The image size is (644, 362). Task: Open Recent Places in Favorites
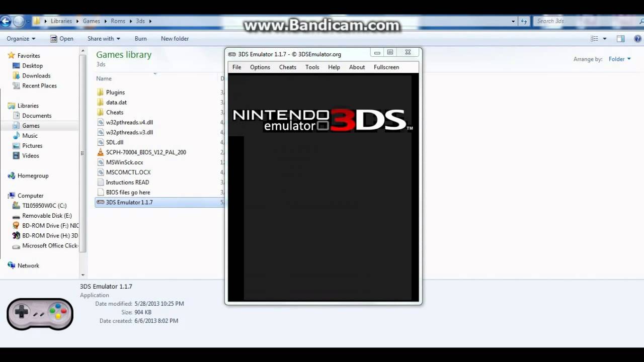39,86
